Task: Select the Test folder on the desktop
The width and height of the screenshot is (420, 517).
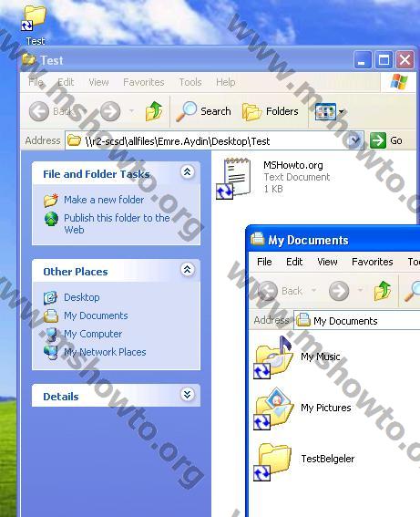Action: (35, 25)
